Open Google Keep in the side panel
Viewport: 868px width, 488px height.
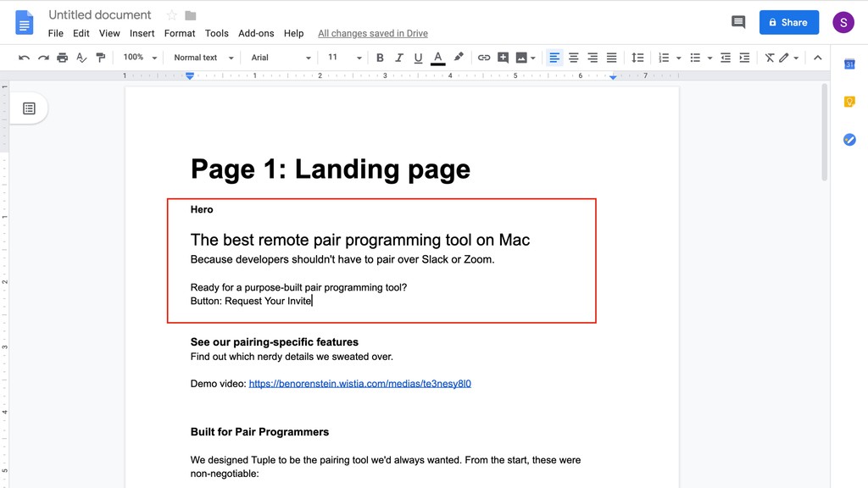click(x=849, y=102)
